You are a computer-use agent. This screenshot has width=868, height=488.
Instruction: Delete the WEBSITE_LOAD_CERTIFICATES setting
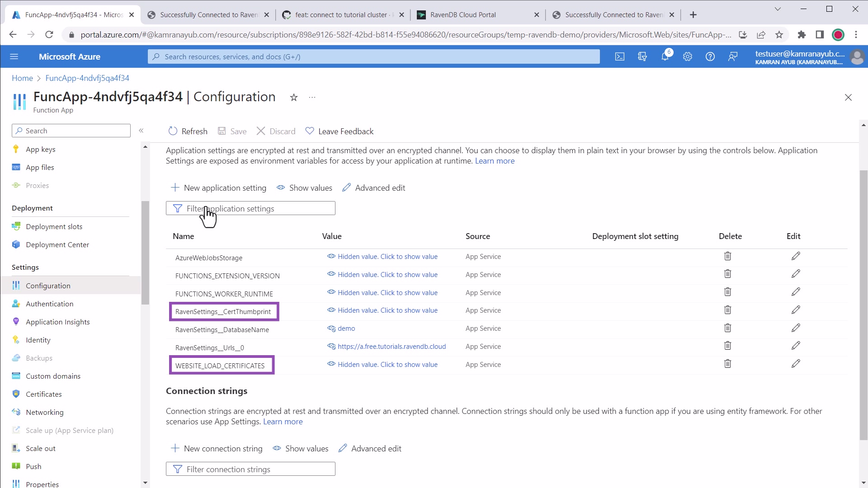pyautogui.click(x=727, y=364)
